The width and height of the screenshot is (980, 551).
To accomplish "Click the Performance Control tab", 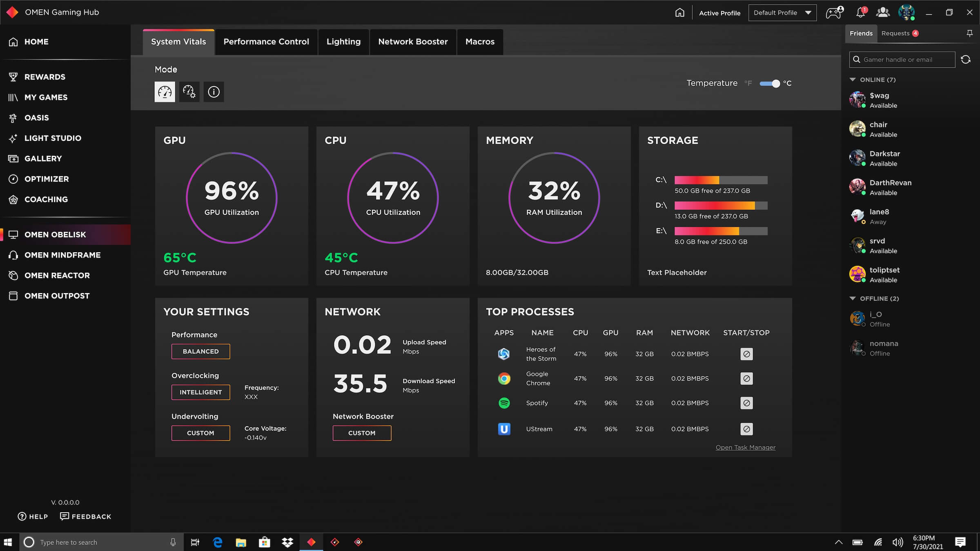I will (x=266, y=42).
